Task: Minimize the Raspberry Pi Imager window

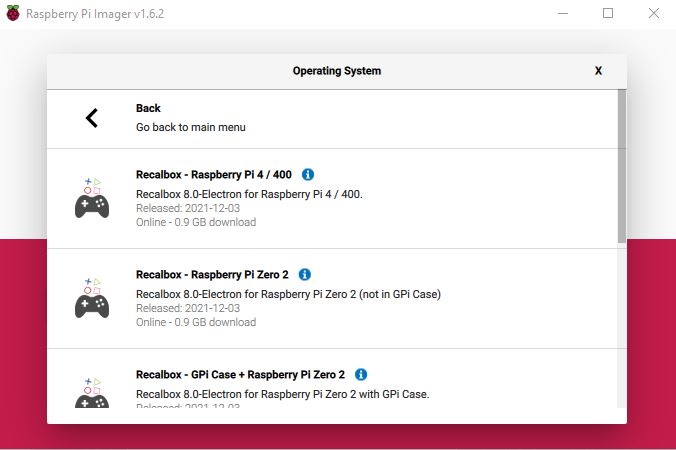Action: (563, 13)
